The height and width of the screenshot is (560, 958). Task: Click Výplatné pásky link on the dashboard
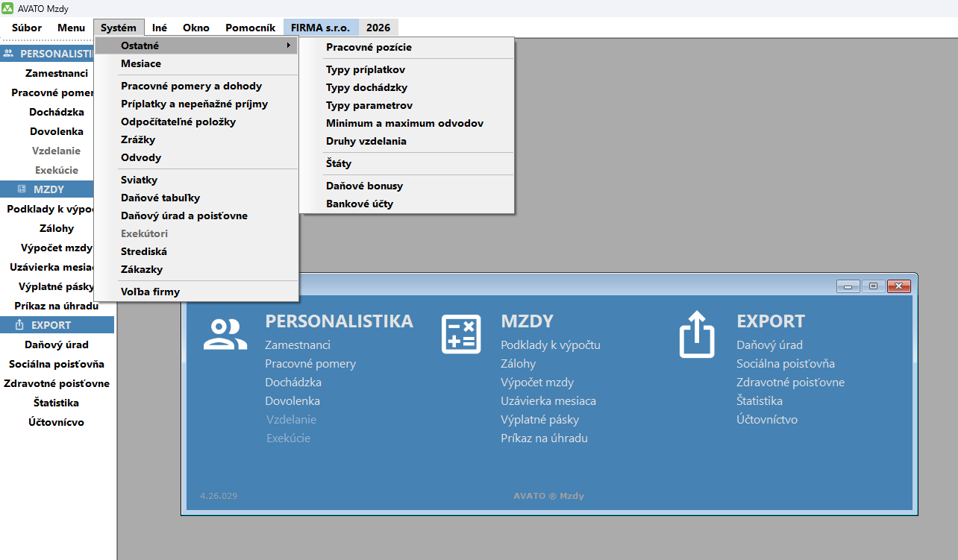pyautogui.click(x=539, y=419)
